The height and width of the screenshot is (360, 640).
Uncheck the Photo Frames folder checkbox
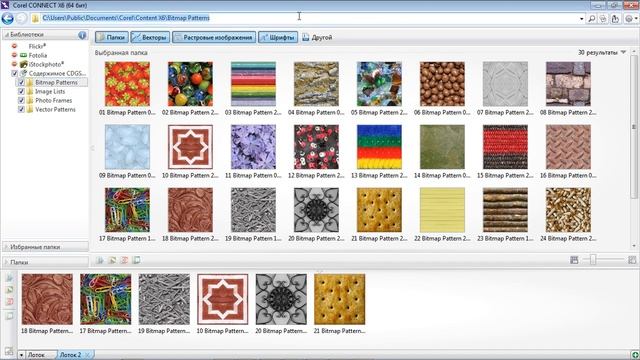pyautogui.click(x=21, y=100)
